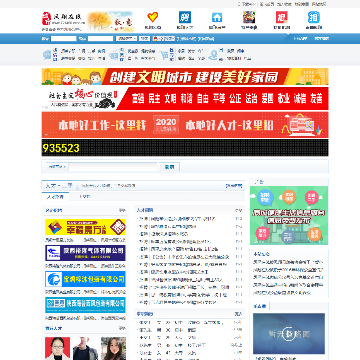Screen dimensions: 360x360
Task: Open the portrait of woman with glasses on red
Action: pyautogui.click(x=57, y=348)
